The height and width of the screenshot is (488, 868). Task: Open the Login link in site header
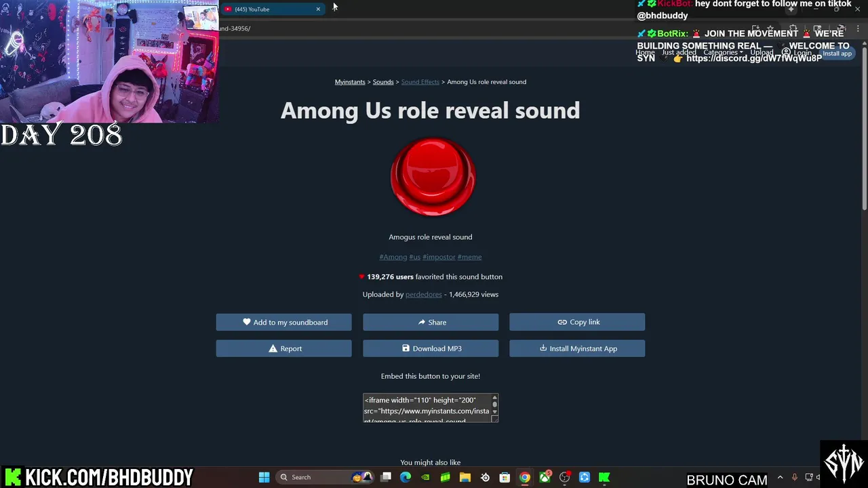797,53
